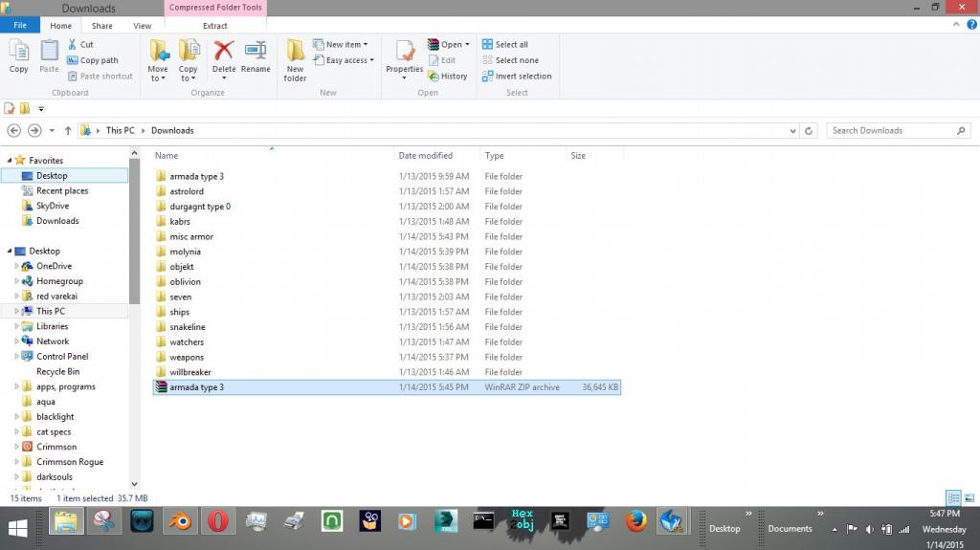Open the Open button dropdown arrow

click(x=467, y=44)
